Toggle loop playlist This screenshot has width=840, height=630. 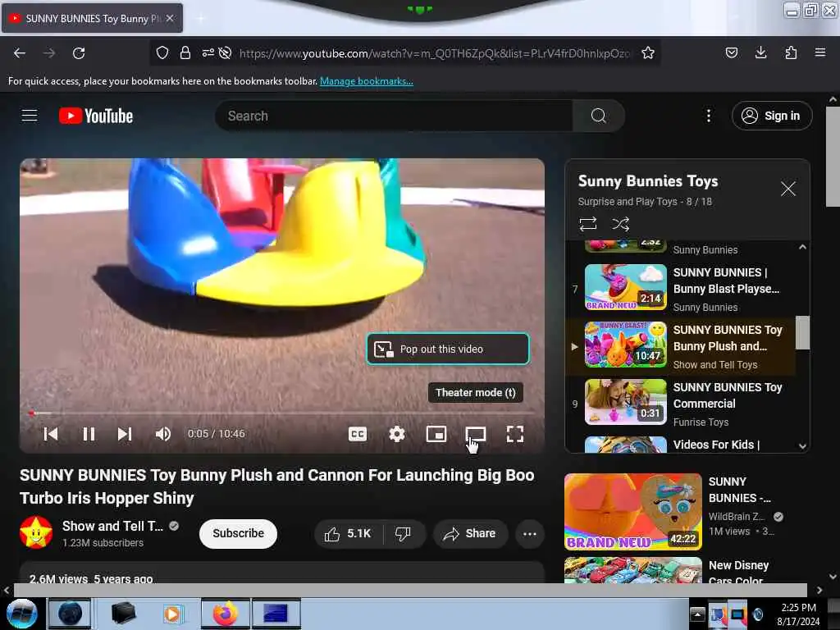click(x=588, y=224)
